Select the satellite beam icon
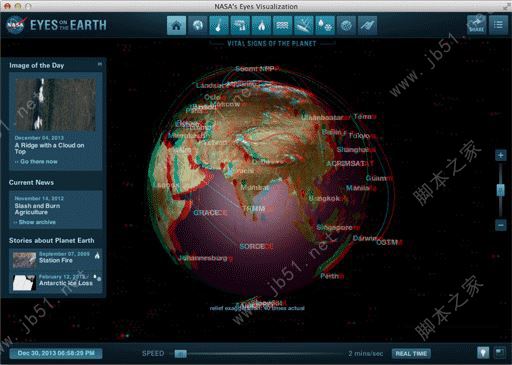 (304, 25)
